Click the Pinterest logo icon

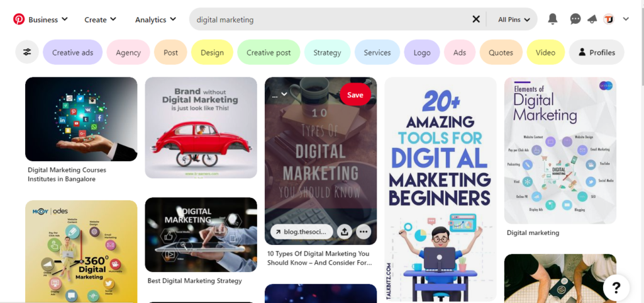click(x=19, y=20)
